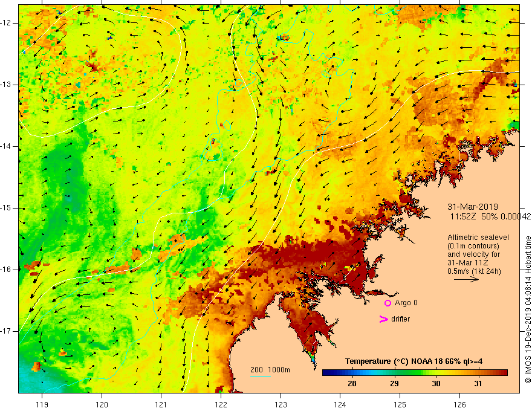
Task: Click the longitude 120 axis label
Action: (x=102, y=404)
